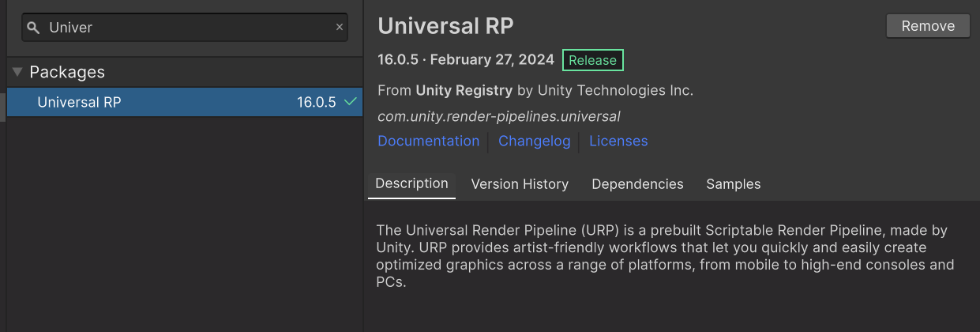Open the Changelog link
The width and height of the screenshot is (980, 332).
[x=534, y=141]
